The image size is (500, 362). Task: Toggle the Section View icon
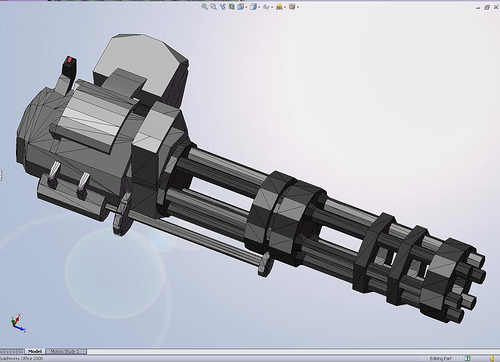point(231,7)
